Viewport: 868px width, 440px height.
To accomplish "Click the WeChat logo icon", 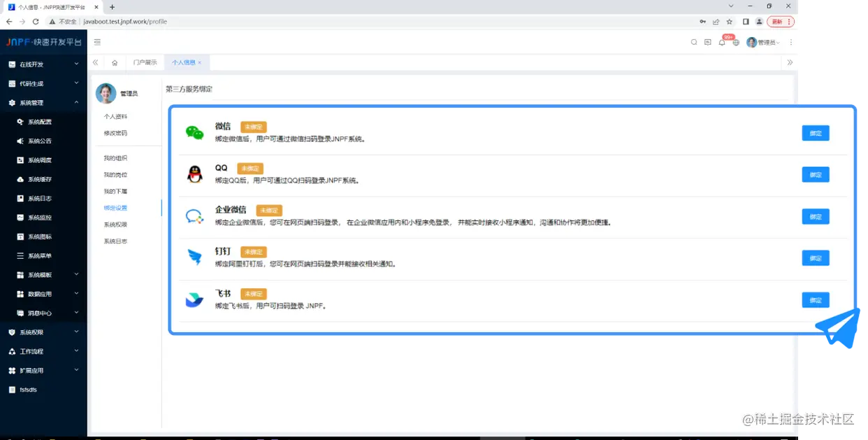I will pyautogui.click(x=194, y=133).
